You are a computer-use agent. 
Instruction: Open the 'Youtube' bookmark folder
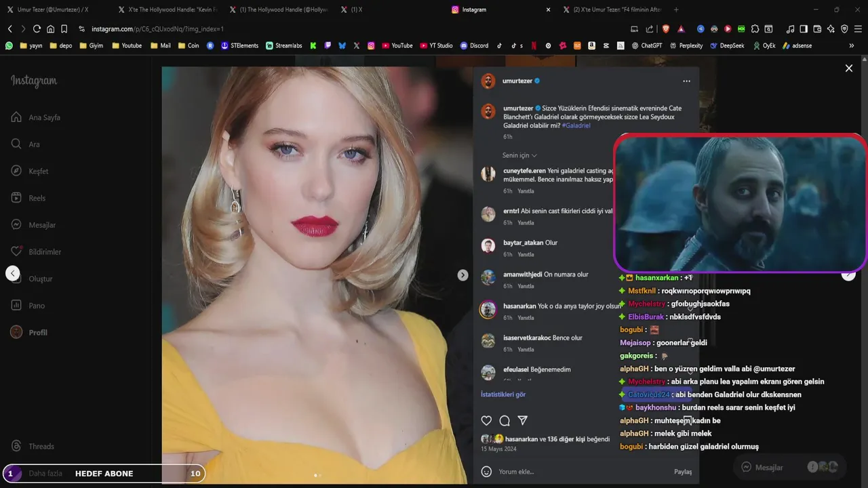126,45
